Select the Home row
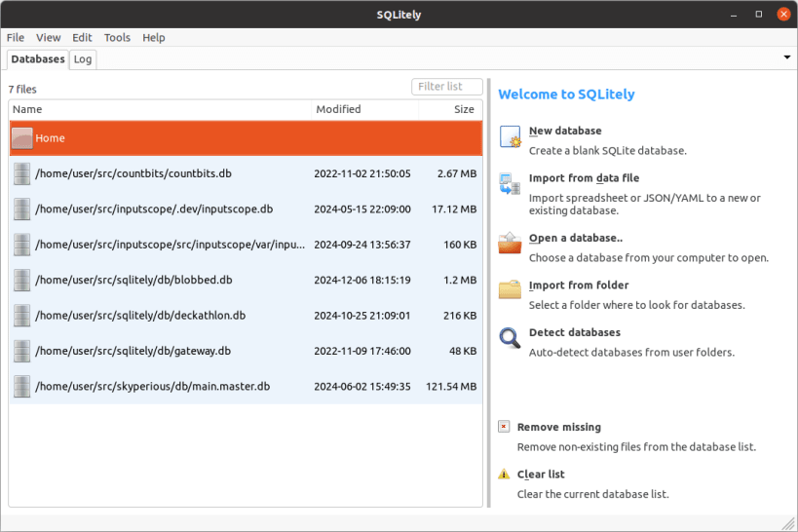The height and width of the screenshot is (532, 798). point(246,138)
